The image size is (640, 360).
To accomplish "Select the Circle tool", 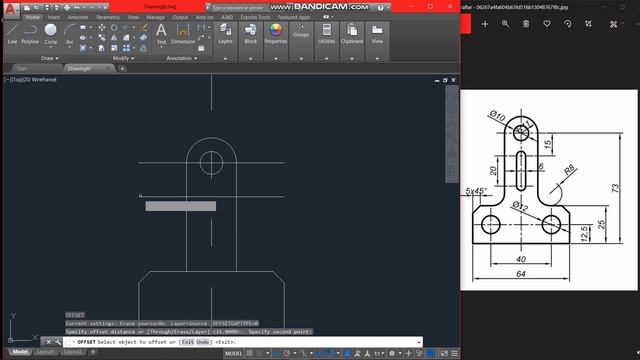I will (51, 34).
